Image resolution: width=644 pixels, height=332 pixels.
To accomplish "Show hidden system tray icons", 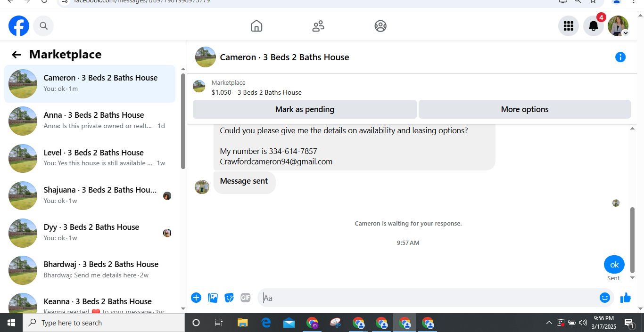I will pyautogui.click(x=549, y=323).
